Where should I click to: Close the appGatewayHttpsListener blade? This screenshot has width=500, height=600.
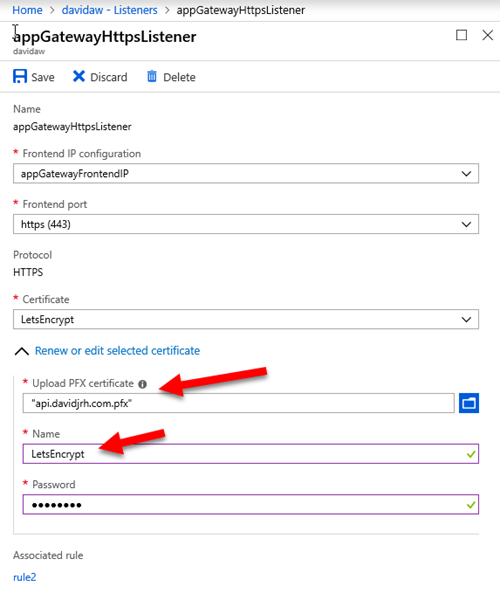487,35
